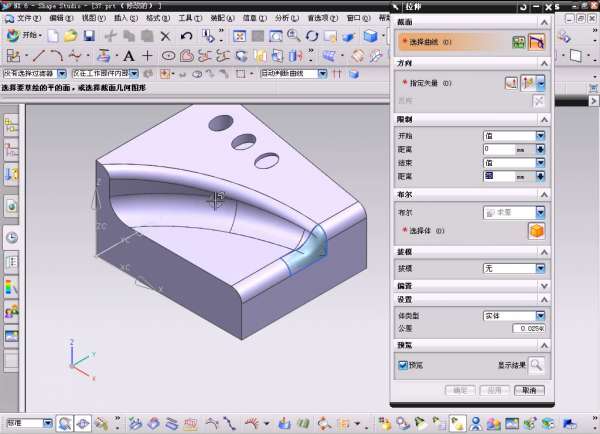Collapse the 截面 section
This screenshot has height=434, width=600.
tap(543, 22)
